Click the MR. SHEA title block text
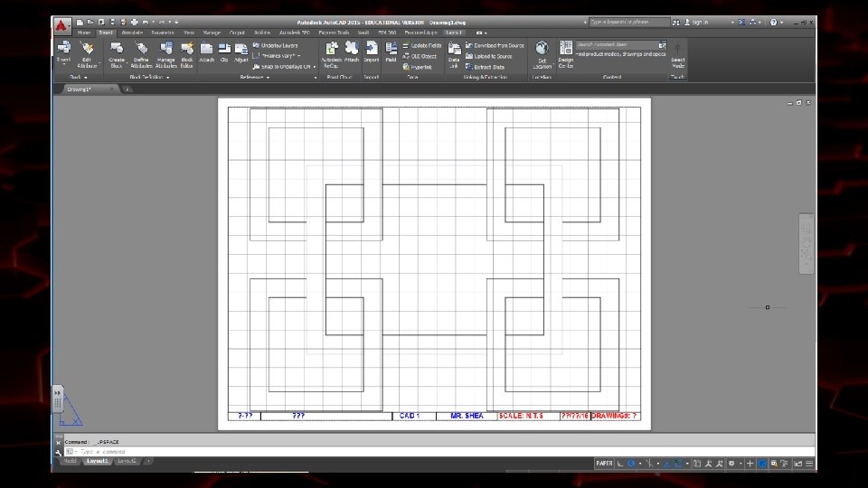The width and height of the screenshot is (868, 488). pos(467,416)
